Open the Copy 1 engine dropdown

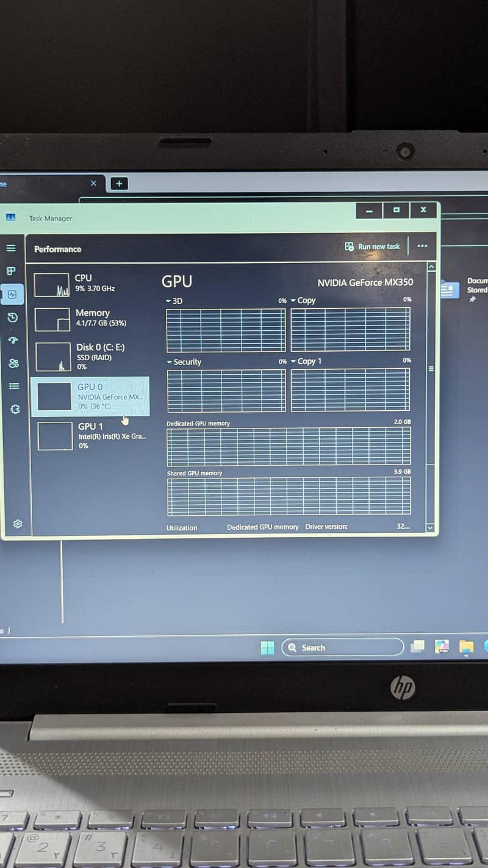click(306, 361)
